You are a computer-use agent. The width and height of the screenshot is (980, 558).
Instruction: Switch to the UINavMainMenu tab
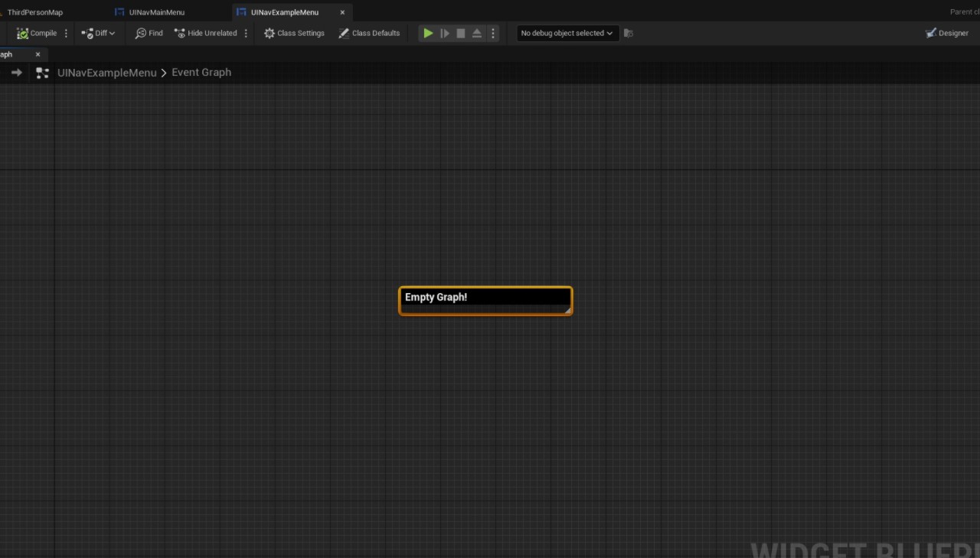(156, 12)
